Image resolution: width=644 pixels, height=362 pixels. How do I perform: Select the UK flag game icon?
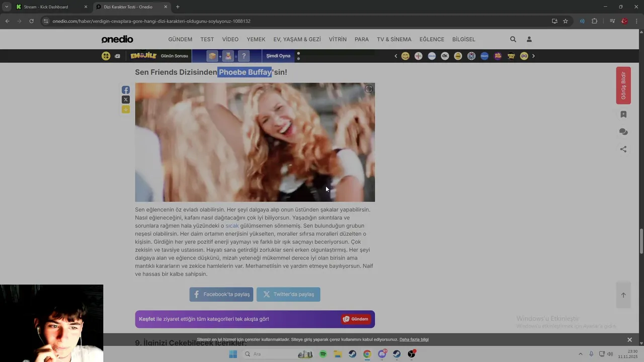click(x=471, y=56)
